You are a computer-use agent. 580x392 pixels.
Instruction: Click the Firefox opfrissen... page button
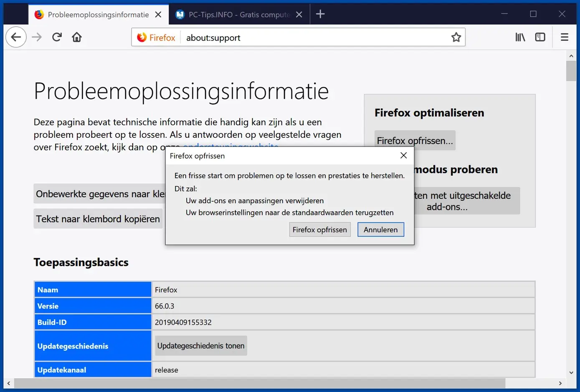[x=415, y=141]
